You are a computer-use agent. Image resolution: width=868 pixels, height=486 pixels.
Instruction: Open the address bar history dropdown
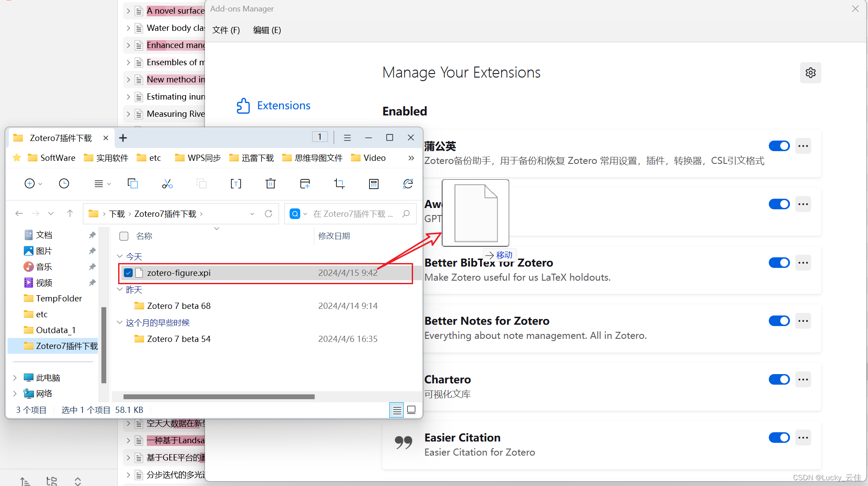pyautogui.click(x=252, y=214)
